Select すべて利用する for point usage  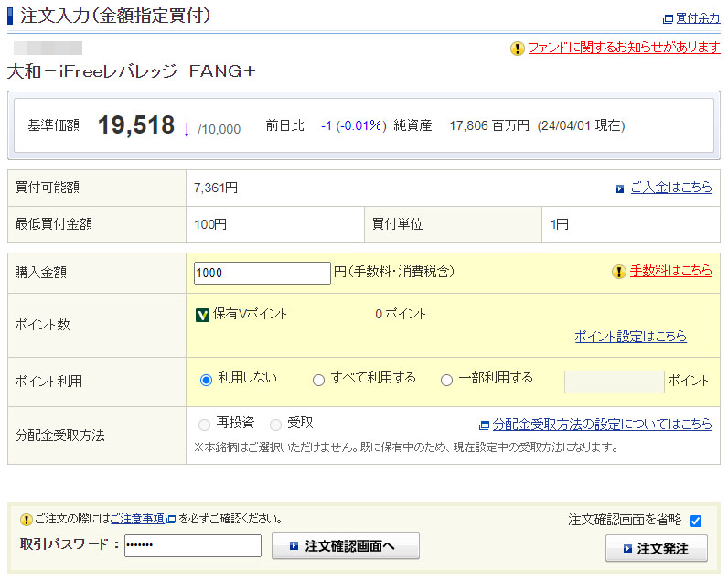click(x=318, y=380)
